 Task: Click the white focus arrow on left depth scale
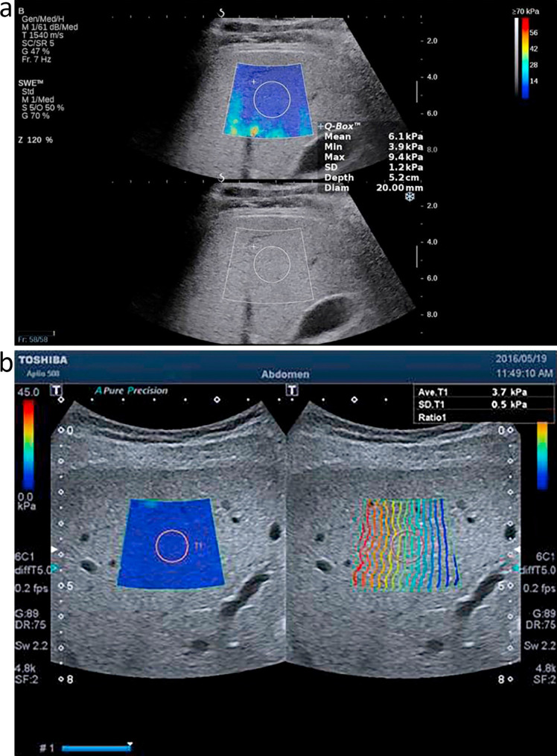point(54,550)
